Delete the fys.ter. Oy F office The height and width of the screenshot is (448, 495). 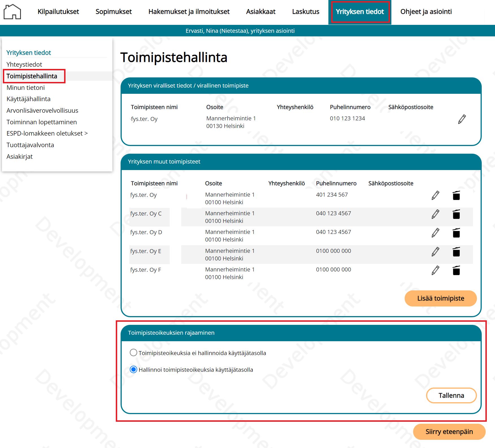click(456, 270)
